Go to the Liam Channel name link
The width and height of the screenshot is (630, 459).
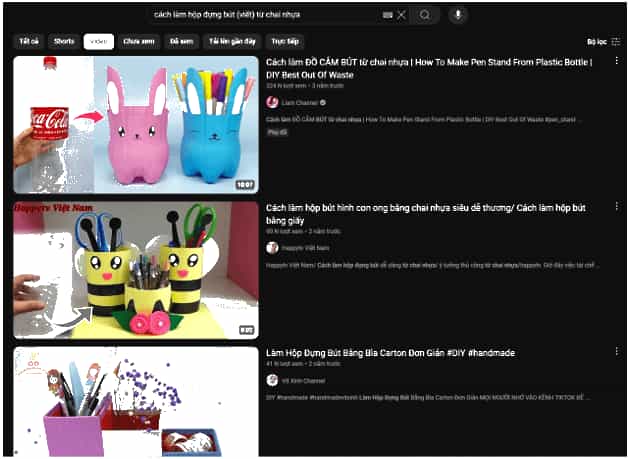click(x=300, y=103)
